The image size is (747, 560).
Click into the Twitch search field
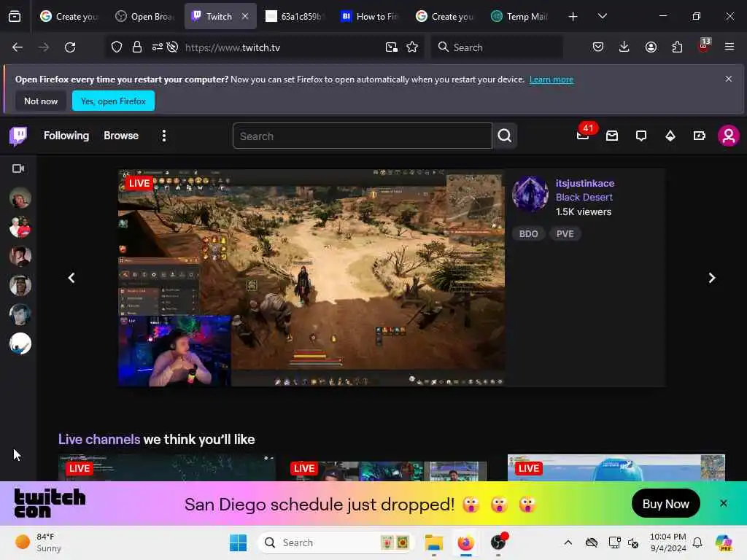tap(362, 136)
